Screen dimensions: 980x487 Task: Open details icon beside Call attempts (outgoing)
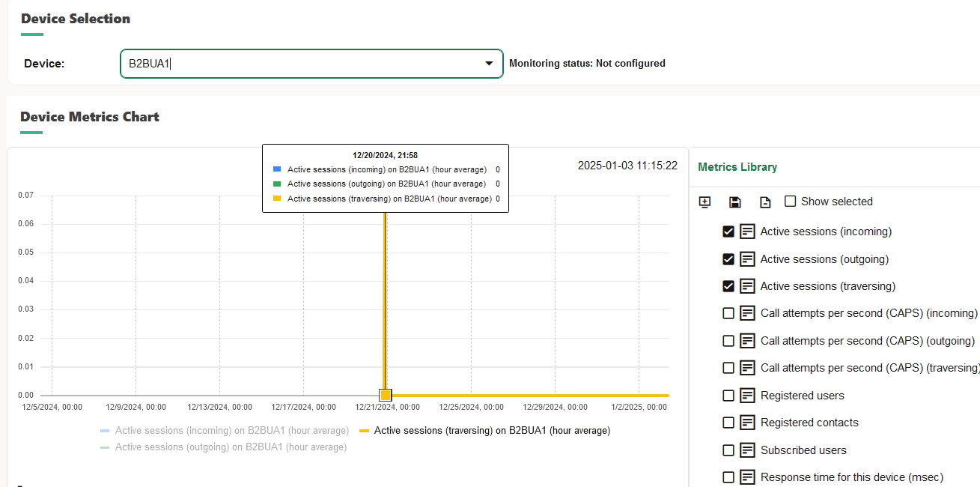[x=746, y=340]
